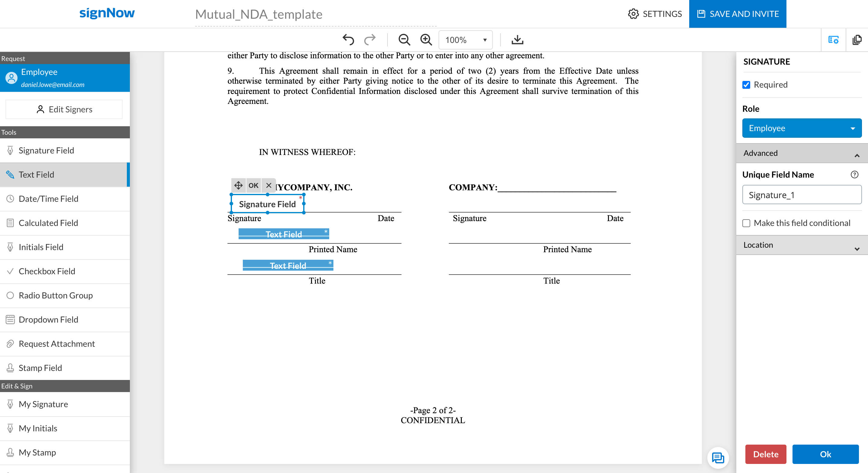Uncheck the Required checkbox
The width and height of the screenshot is (868, 473).
(746, 85)
